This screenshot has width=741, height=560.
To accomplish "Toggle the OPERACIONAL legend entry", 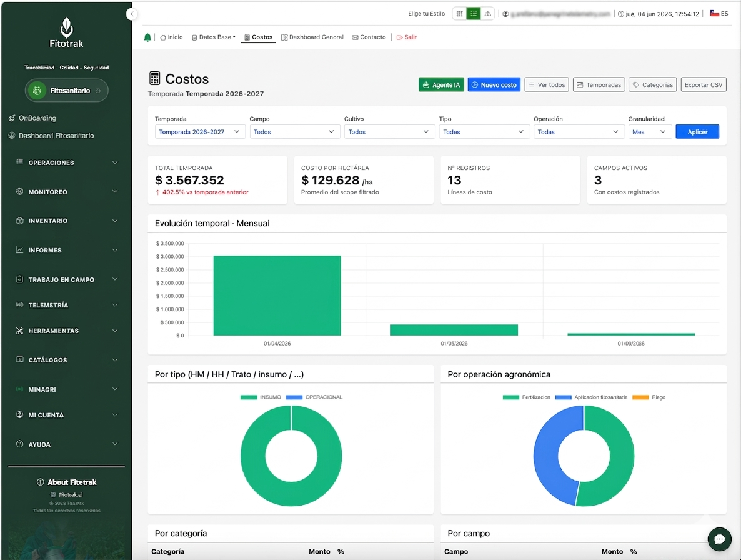I will coord(314,397).
